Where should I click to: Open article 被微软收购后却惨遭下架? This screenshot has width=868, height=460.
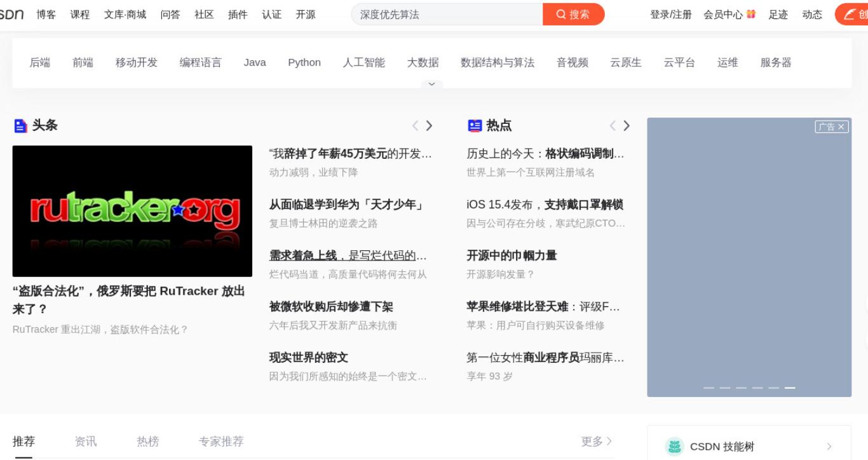pyautogui.click(x=331, y=306)
